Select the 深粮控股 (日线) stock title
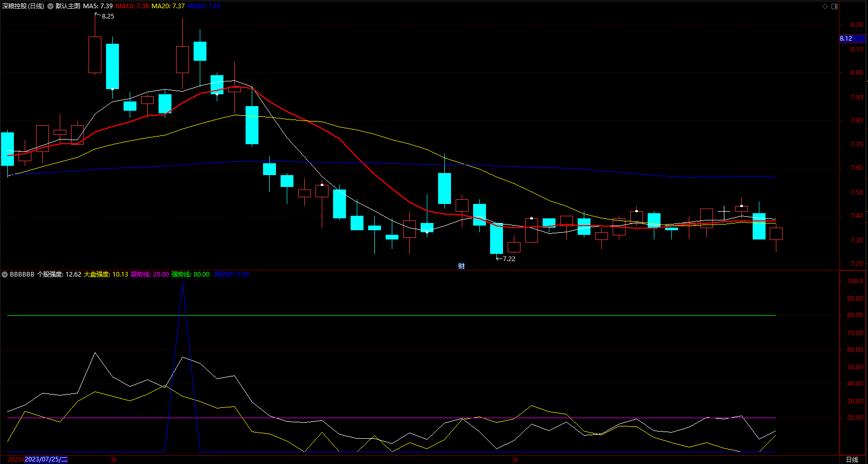 (x=23, y=6)
